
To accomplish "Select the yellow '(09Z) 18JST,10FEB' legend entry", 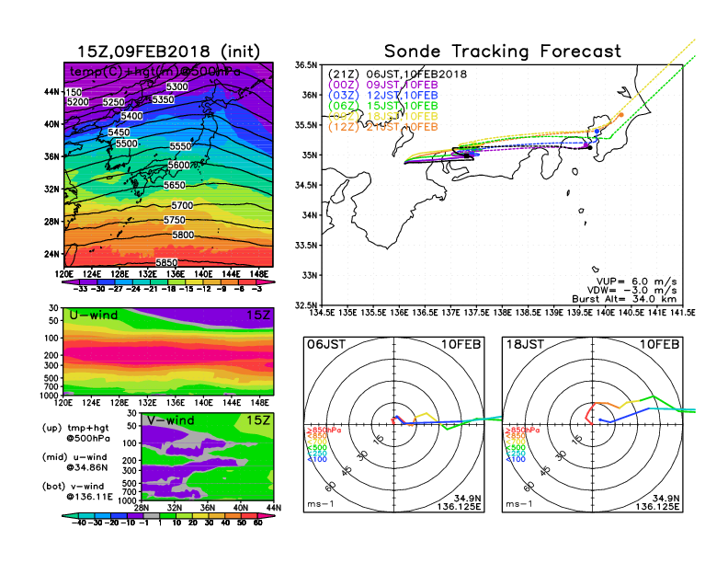I will pos(383,116).
